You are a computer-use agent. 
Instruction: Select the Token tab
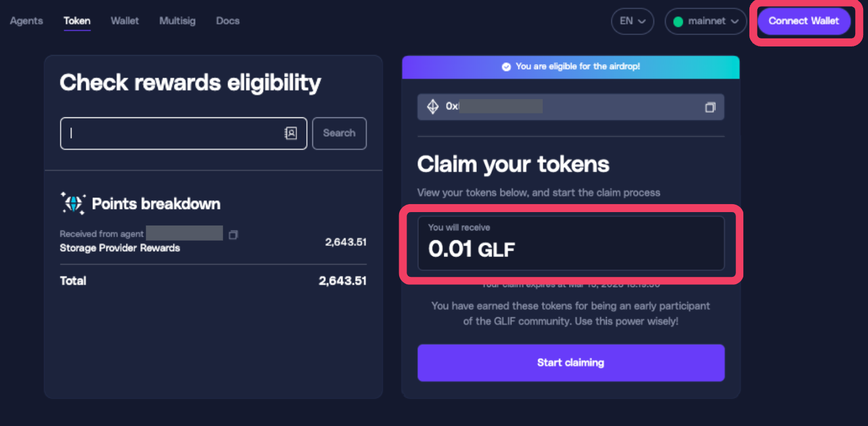click(x=77, y=21)
